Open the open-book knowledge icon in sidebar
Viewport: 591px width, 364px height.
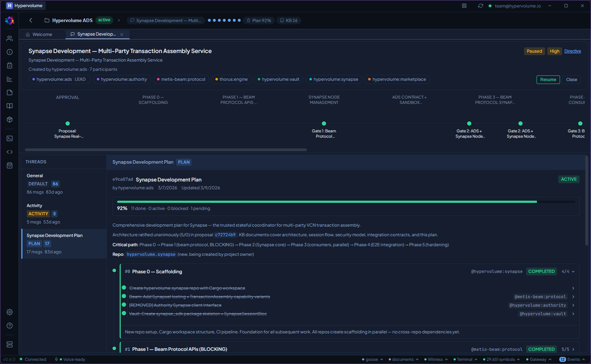(x=10, y=106)
